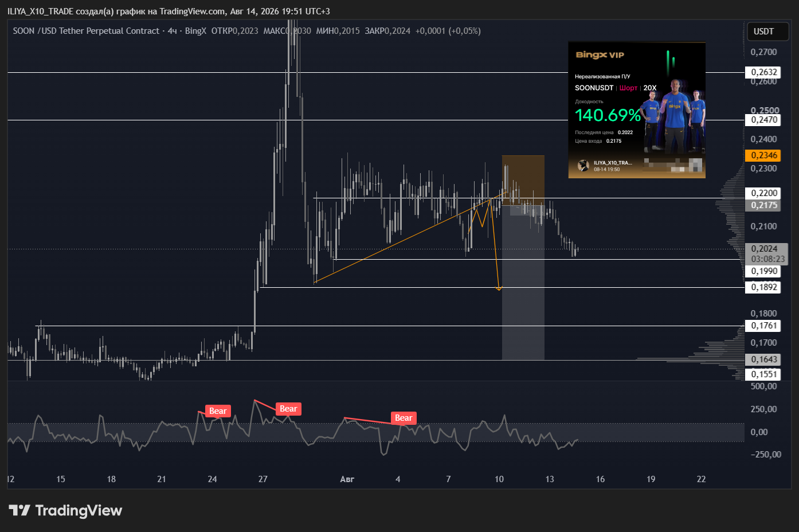Select the 0,1990 price level label
799x532 pixels.
click(764, 271)
